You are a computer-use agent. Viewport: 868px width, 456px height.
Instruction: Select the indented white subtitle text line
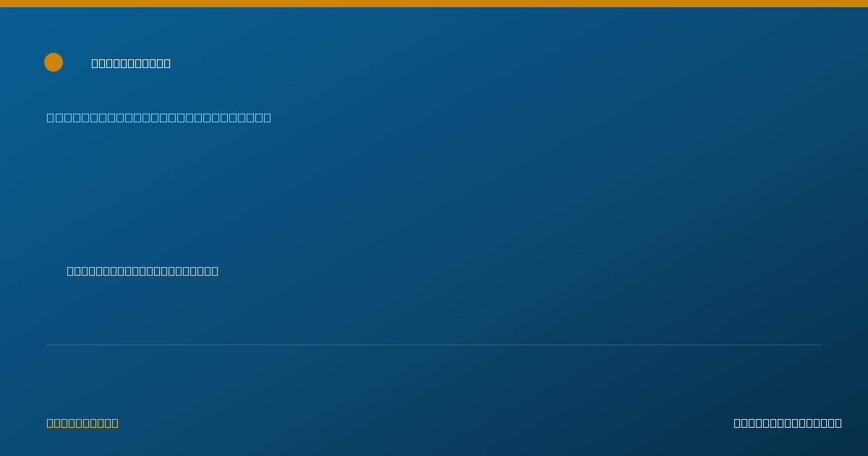142,271
